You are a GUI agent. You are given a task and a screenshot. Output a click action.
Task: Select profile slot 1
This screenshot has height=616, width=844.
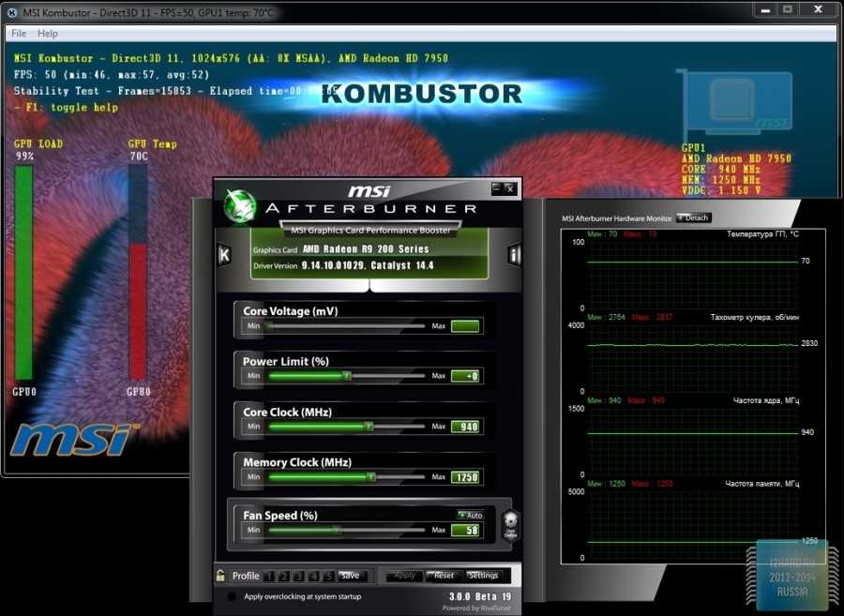[269, 576]
